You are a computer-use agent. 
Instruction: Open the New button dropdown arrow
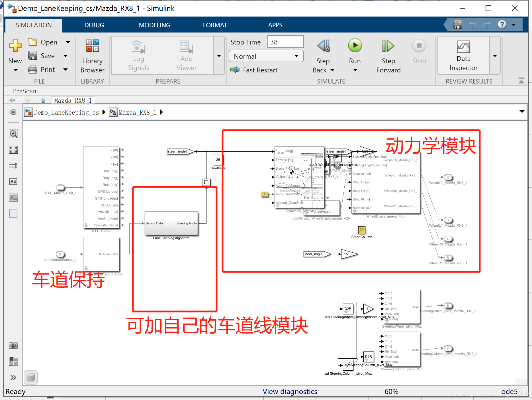[15, 70]
